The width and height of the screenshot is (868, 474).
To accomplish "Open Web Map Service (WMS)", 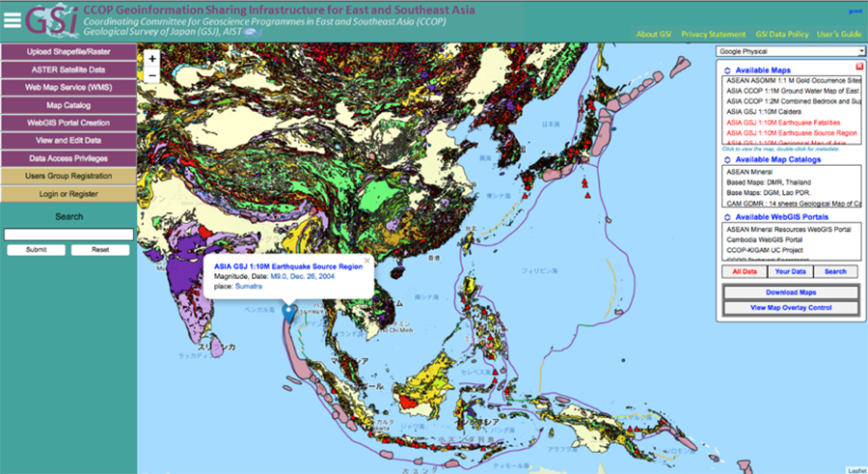I will coord(68,88).
